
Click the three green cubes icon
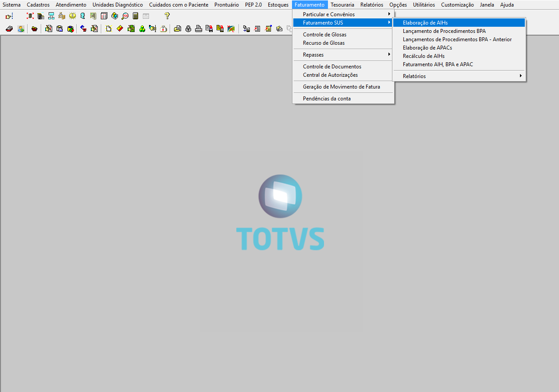click(142, 29)
